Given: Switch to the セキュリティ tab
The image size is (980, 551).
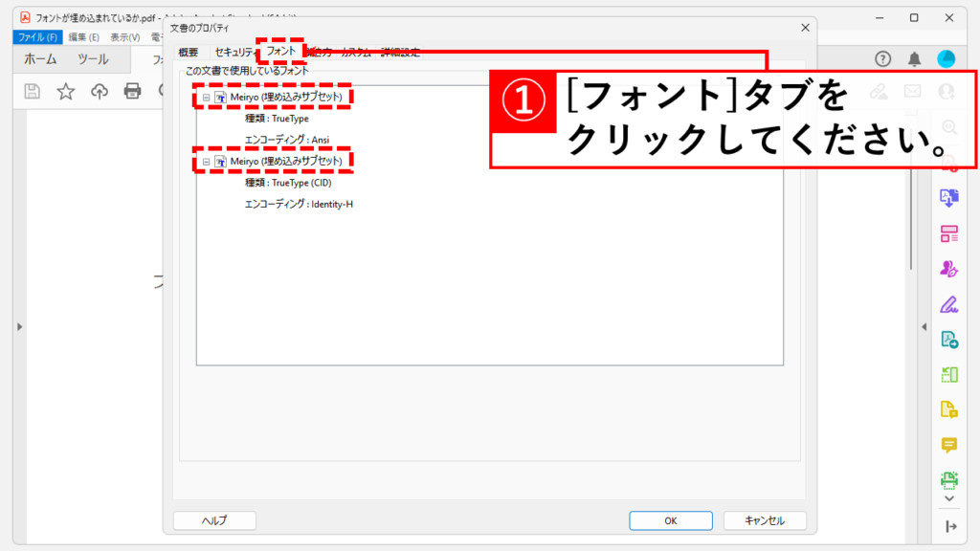Looking at the screenshot, I should pos(234,53).
